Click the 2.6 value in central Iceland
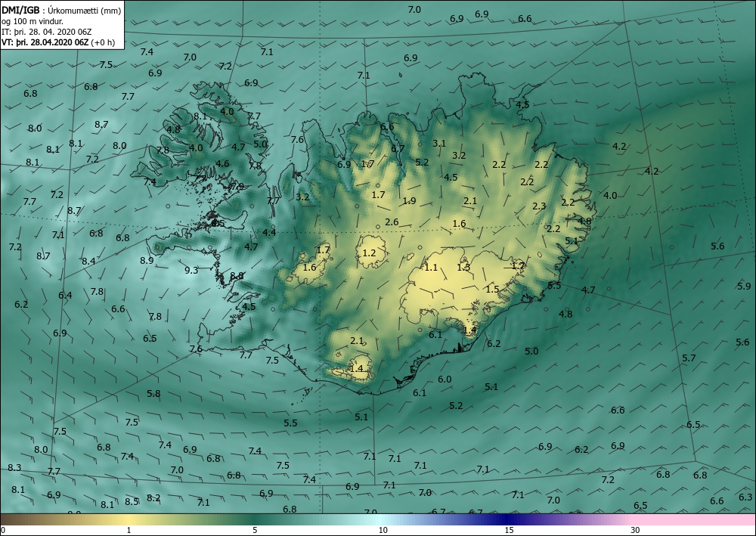Viewport: 756px width, 536px height. [392, 222]
